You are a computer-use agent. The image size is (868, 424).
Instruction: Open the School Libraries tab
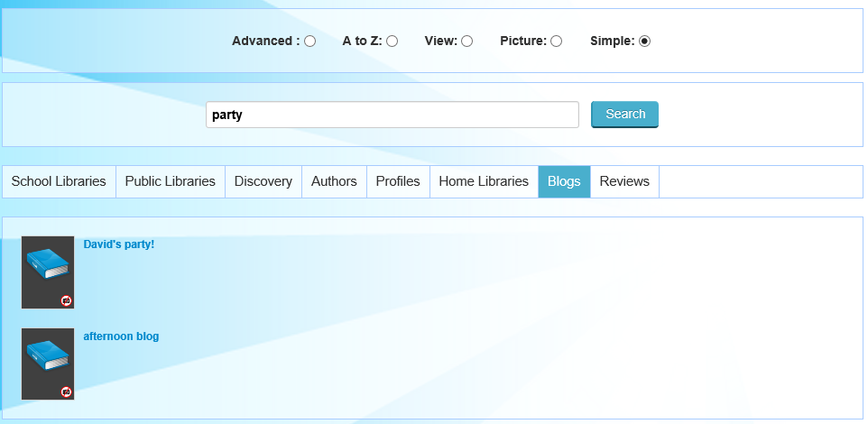[59, 181]
